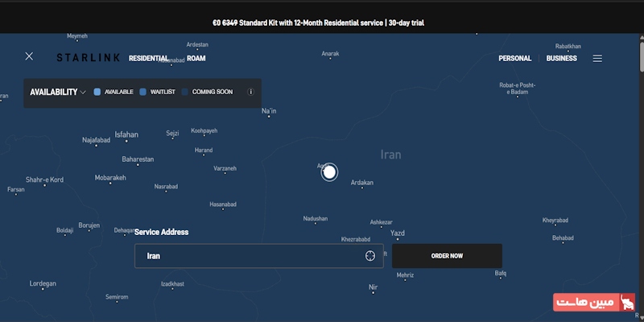Open the Residential menu item

point(148,58)
